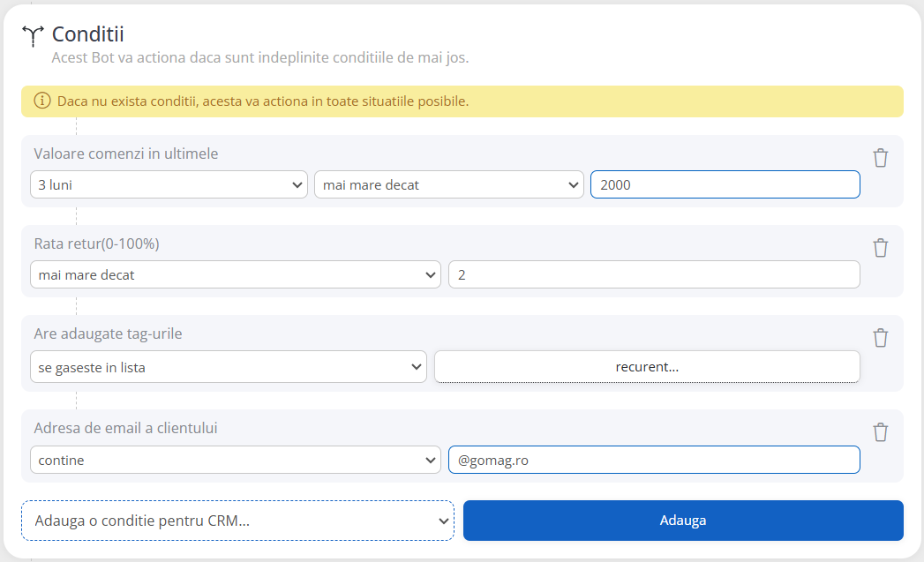This screenshot has width=924, height=562.
Task: Open the "Adauga o conditie pentru CRM..." dropdown
Action: pos(238,521)
